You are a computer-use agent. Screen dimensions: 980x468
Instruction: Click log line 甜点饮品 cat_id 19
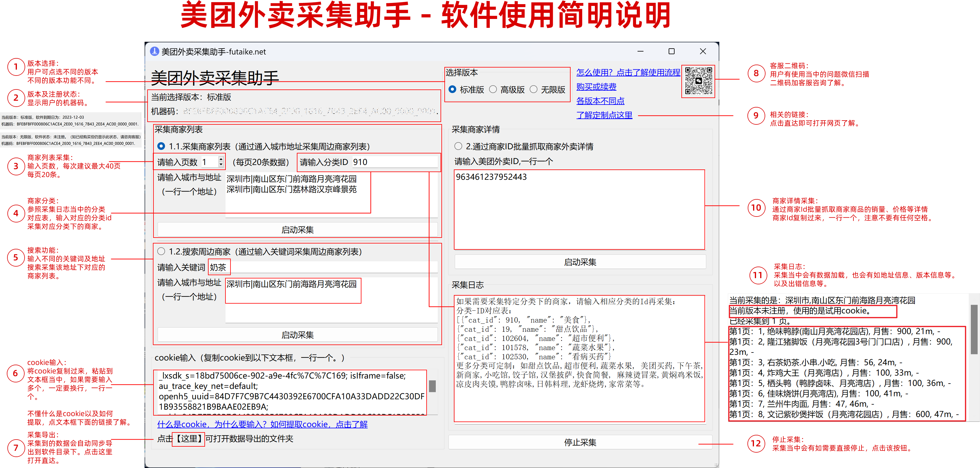[527, 329]
